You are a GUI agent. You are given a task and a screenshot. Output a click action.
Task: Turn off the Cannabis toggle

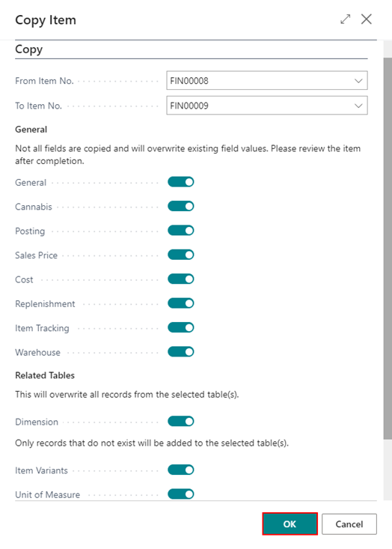[x=181, y=206]
